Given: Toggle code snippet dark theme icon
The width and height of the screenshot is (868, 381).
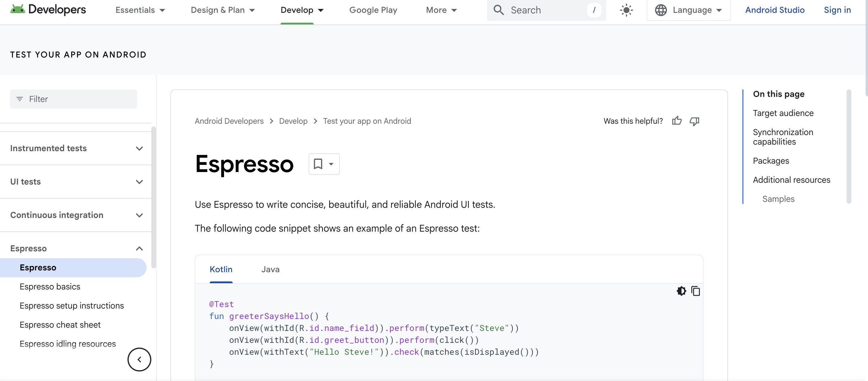Looking at the screenshot, I should pyautogui.click(x=681, y=291).
